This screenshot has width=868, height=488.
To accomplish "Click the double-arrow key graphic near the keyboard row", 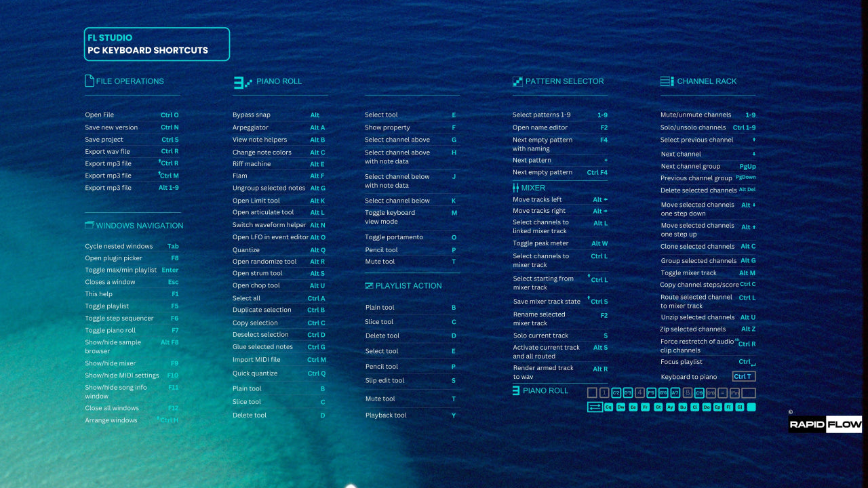I will pos(595,407).
